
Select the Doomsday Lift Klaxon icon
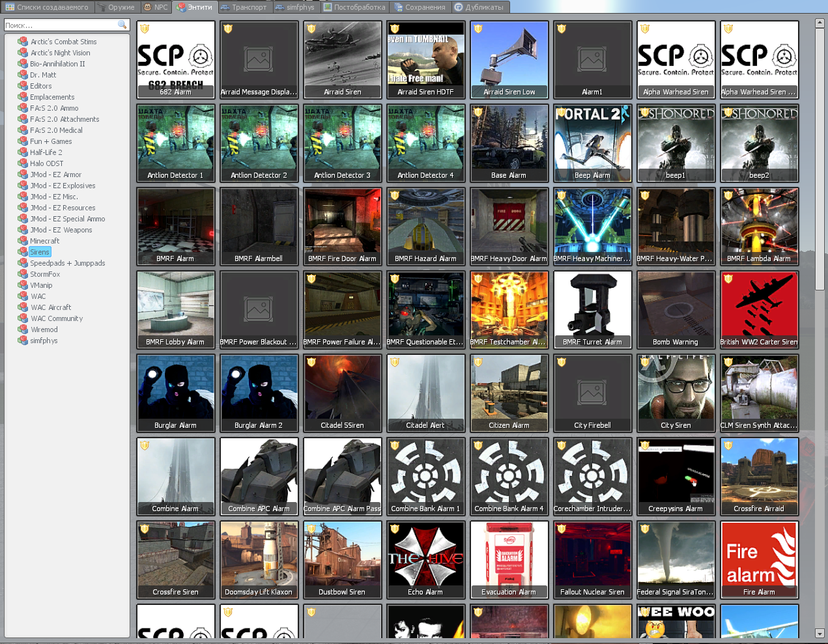[259, 560]
